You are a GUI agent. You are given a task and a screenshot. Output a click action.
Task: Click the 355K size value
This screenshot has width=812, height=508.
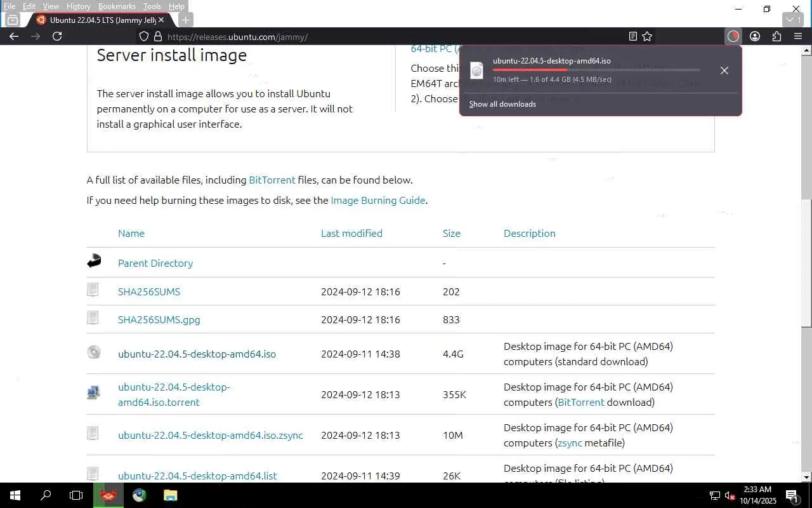(454, 394)
